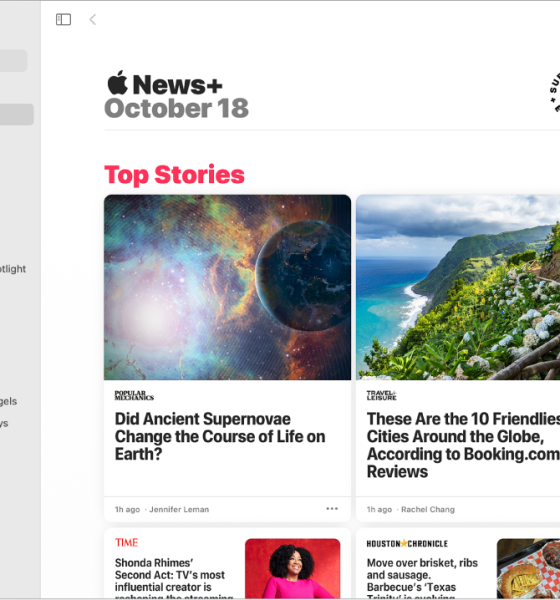Open 'Move over brisket, ribs and sausage' article

422,579
